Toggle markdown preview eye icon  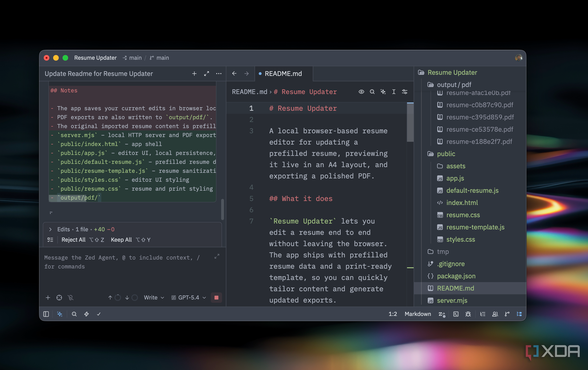click(361, 92)
